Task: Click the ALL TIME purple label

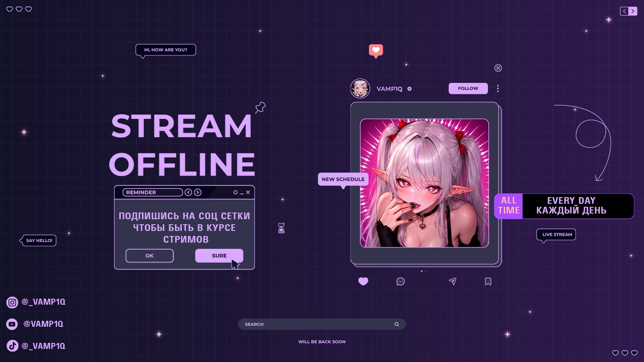Action: pos(508,206)
